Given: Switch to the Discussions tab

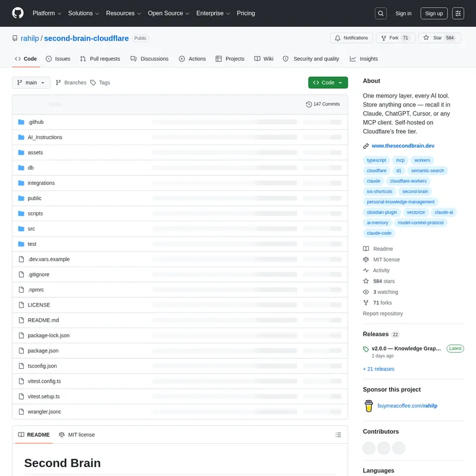Looking at the screenshot, I should (149, 59).
